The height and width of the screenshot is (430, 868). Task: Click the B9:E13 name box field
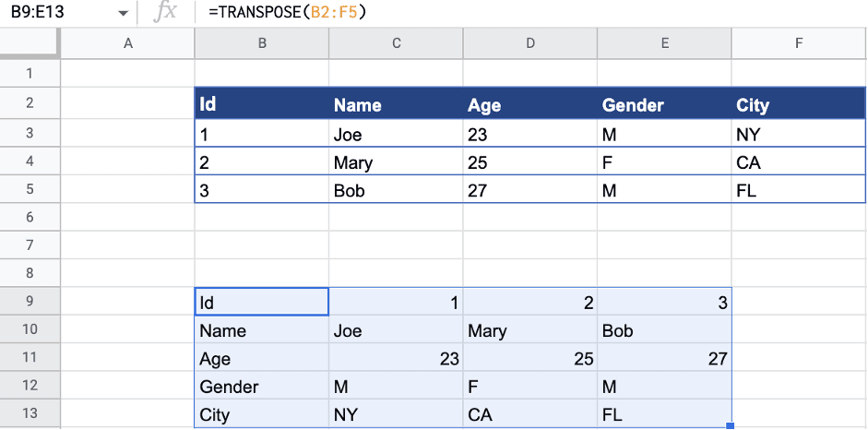point(55,14)
